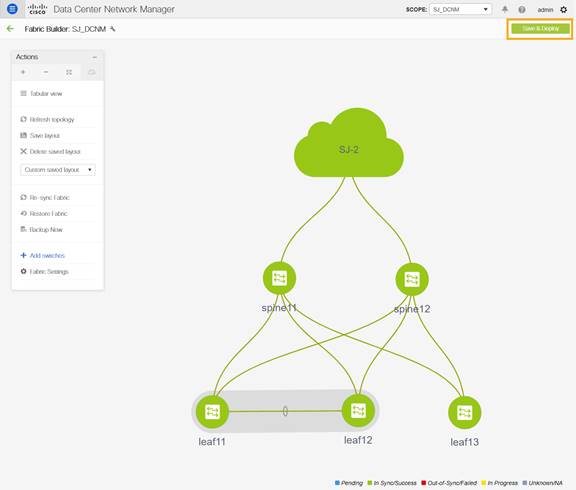Screen dimensions: 576x490
Task: Click the Save & Deploy button
Action: [x=540, y=29]
